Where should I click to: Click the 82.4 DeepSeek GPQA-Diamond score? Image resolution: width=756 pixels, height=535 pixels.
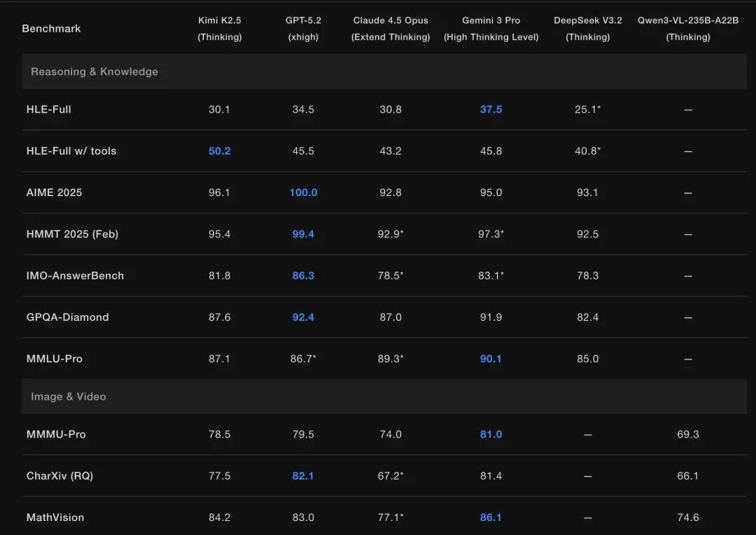pyautogui.click(x=588, y=317)
